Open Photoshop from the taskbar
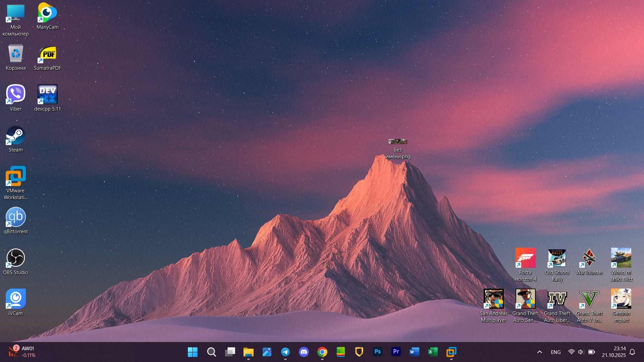This screenshot has width=644, height=362. pos(377,352)
